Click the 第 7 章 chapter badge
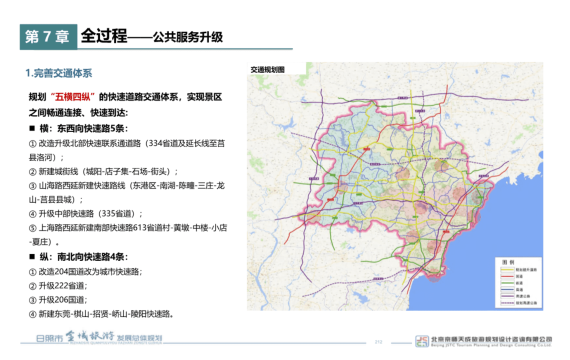Image resolution: width=570 pixels, height=360 pixels. tap(48, 37)
